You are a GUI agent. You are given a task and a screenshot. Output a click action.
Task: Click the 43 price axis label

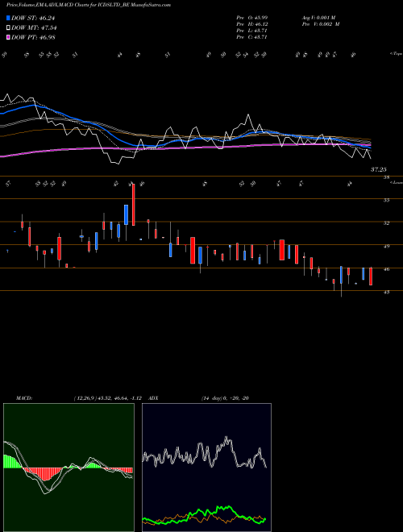pos(386,292)
